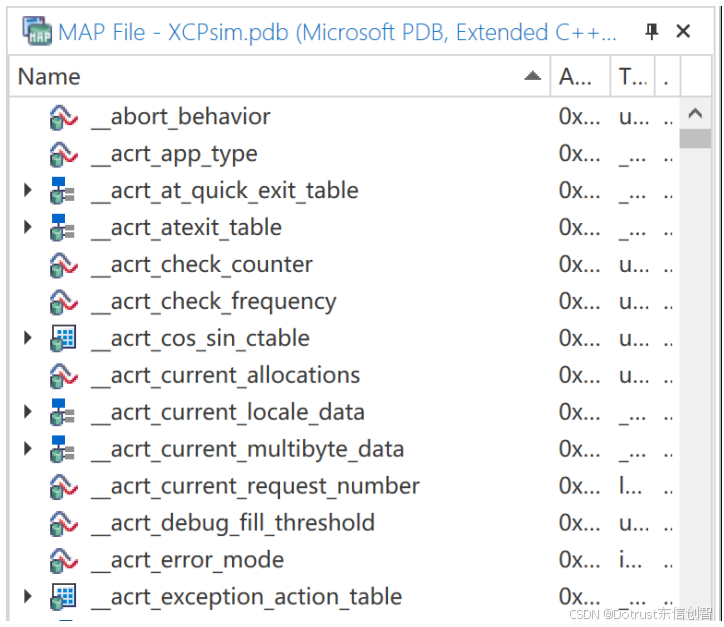
Task: Click the struct icon of __acrt_at_quick_exit_table
Action: click(x=62, y=191)
